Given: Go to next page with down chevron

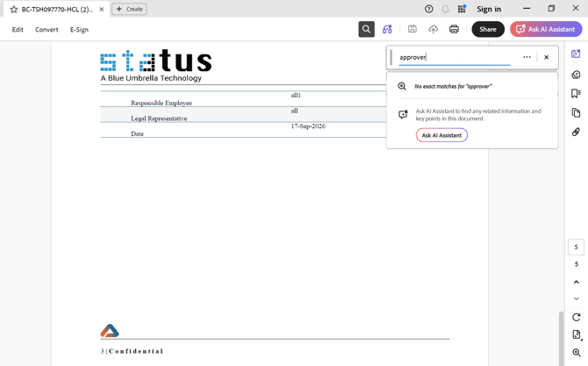Looking at the screenshot, I should click(577, 299).
